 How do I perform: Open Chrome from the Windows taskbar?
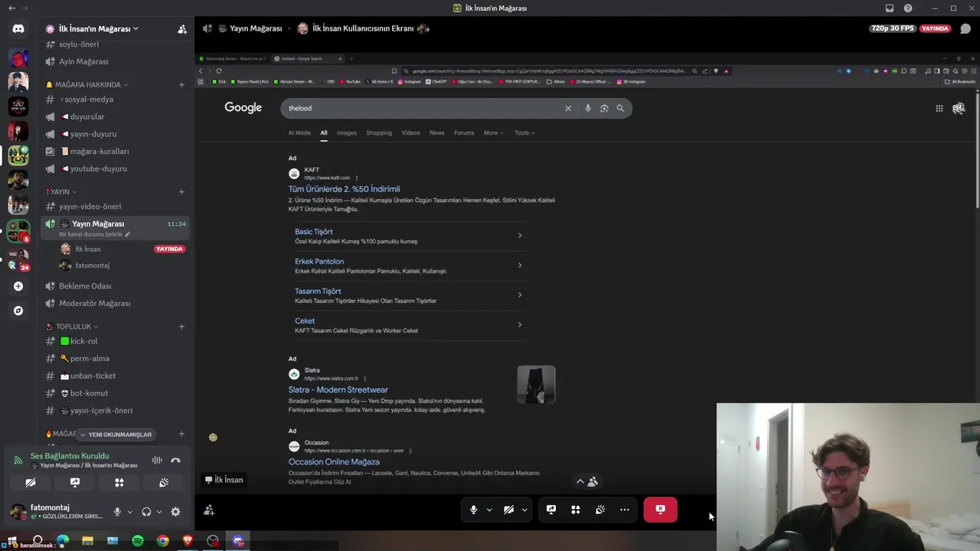click(163, 541)
